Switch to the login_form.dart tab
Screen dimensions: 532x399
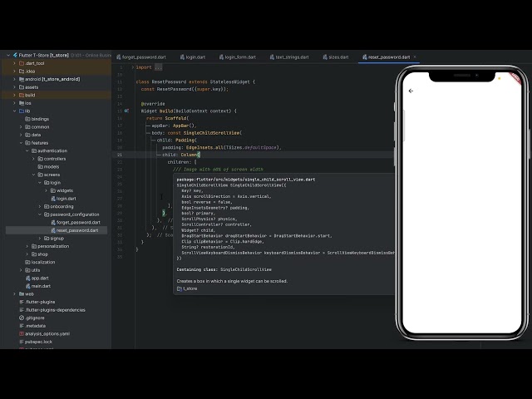click(x=238, y=57)
